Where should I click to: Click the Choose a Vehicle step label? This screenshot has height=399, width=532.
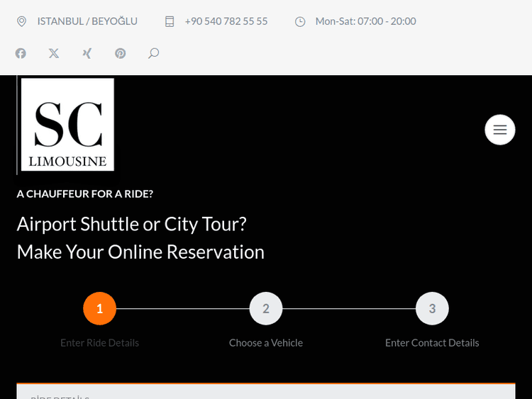(x=266, y=343)
